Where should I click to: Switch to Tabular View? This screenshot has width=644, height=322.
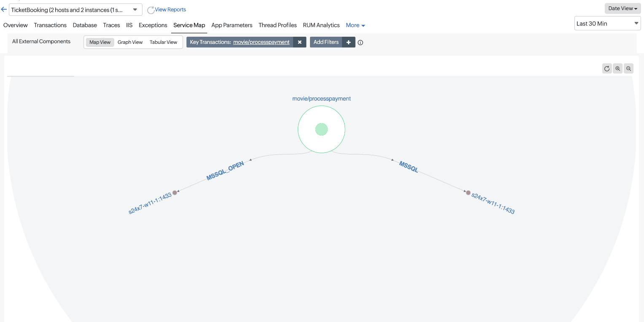[x=163, y=42]
